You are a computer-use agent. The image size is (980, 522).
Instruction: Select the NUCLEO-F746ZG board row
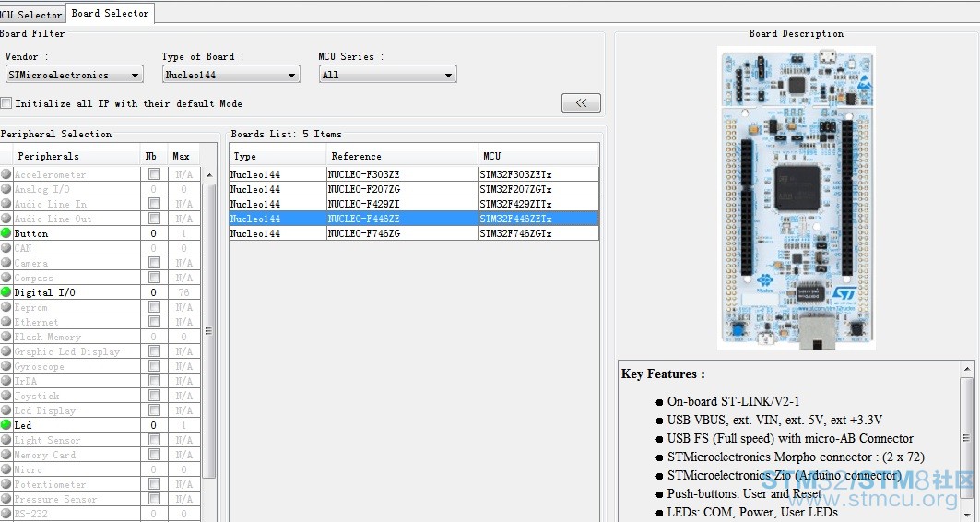(414, 233)
